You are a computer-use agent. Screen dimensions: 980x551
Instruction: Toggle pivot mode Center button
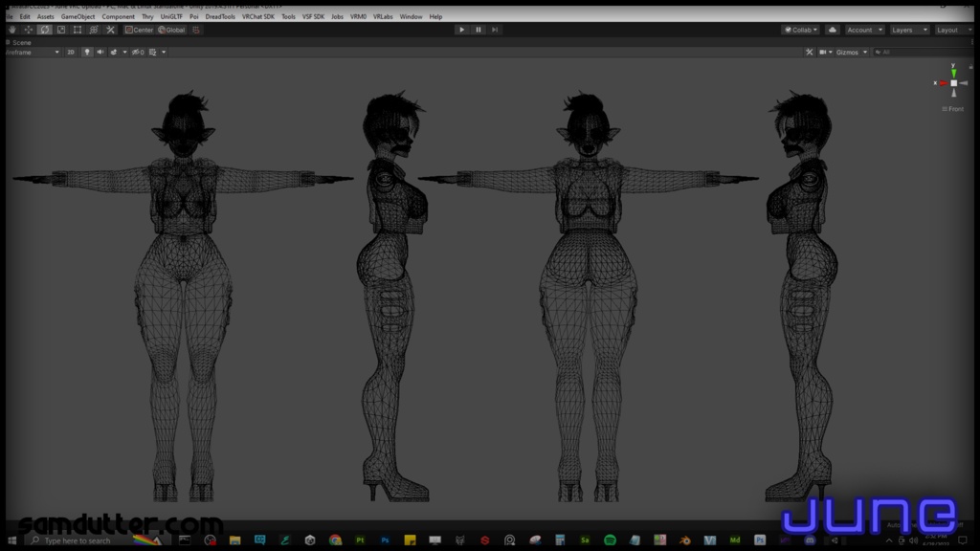tap(139, 30)
